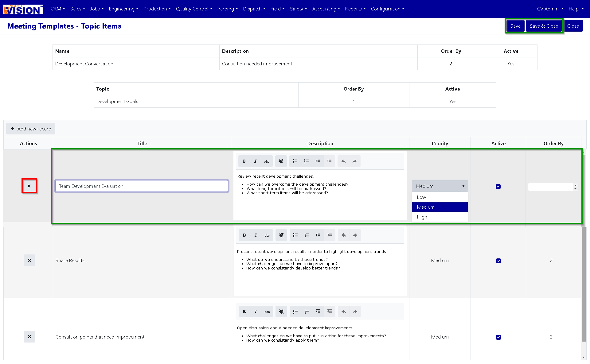
Task: Click italic icon in Share Results editor
Action: click(x=256, y=235)
